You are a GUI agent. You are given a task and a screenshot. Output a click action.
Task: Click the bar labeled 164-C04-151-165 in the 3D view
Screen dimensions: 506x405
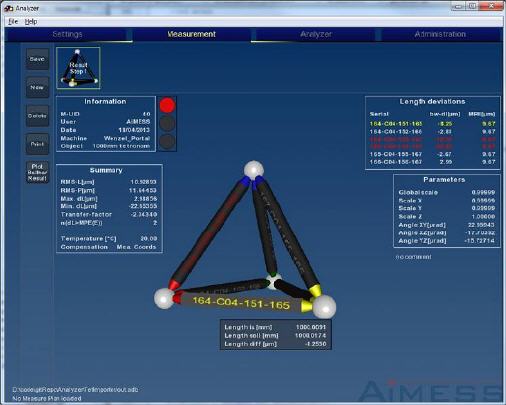point(241,303)
